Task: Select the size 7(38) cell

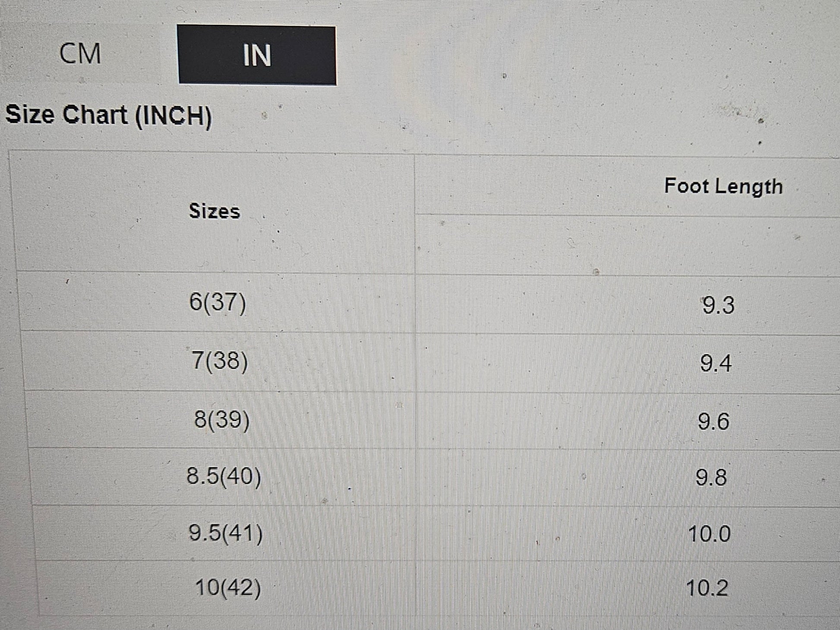Action: pyautogui.click(x=220, y=361)
